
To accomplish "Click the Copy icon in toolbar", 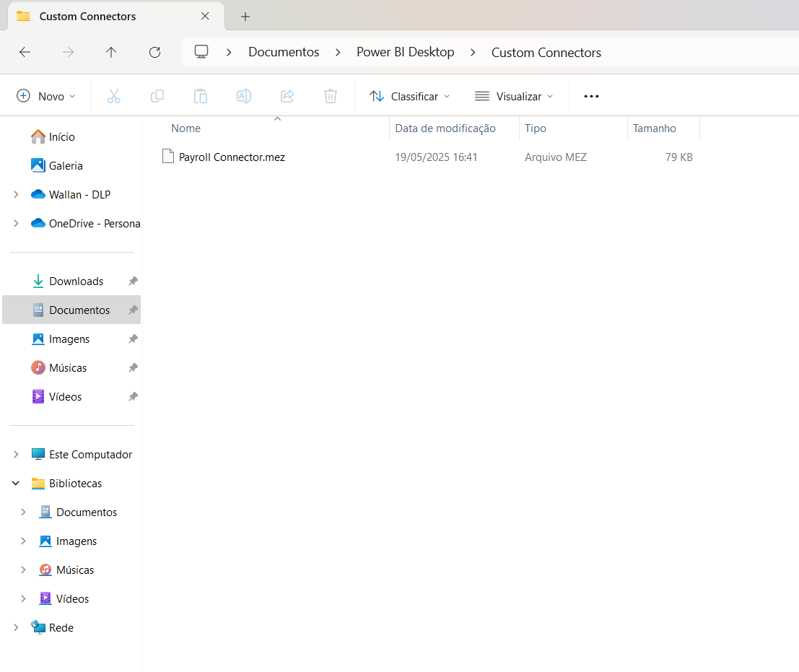I will click(157, 96).
